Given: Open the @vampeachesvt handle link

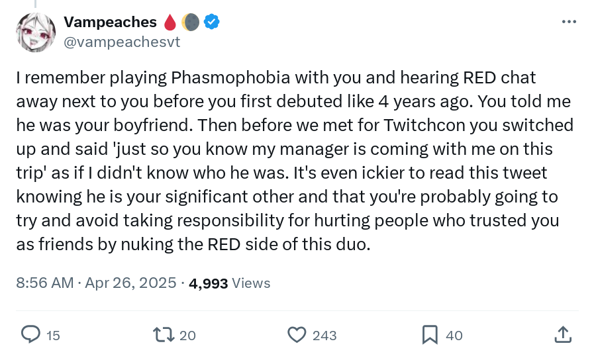Looking at the screenshot, I should [122, 41].
